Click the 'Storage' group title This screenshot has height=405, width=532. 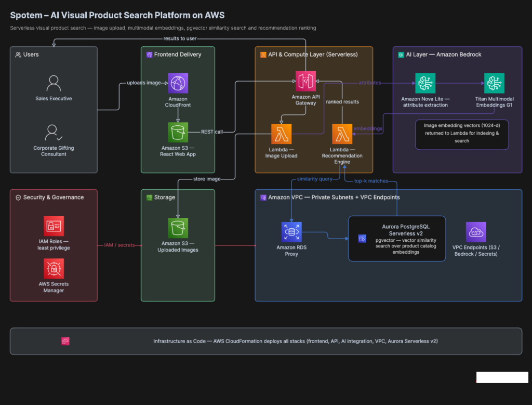165,198
